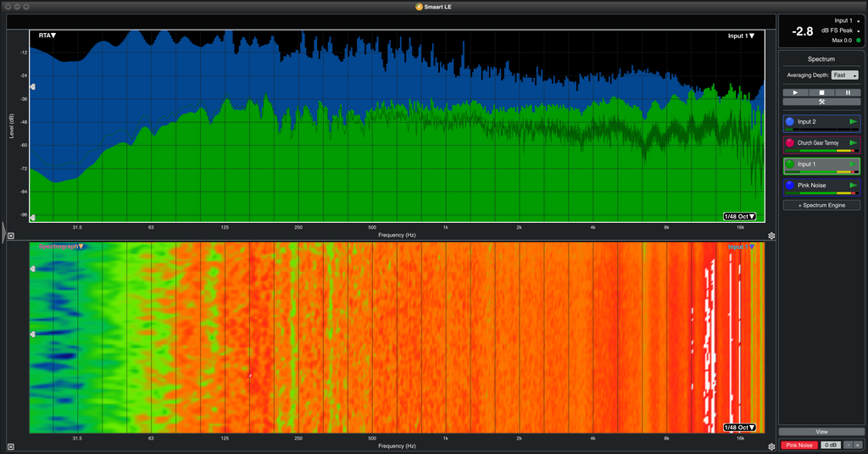Click the green color dot of Input 1
The height and width of the screenshot is (454, 868).
790,164
